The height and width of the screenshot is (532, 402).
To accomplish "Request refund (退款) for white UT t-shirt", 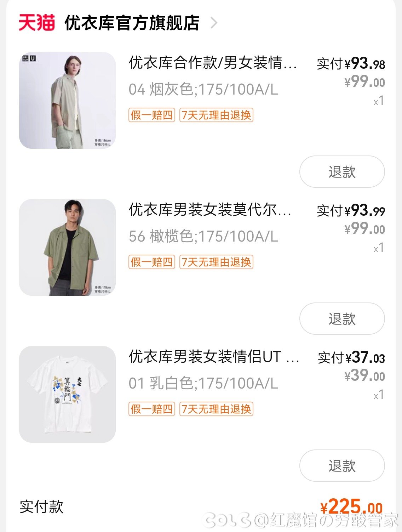I will (x=342, y=466).
